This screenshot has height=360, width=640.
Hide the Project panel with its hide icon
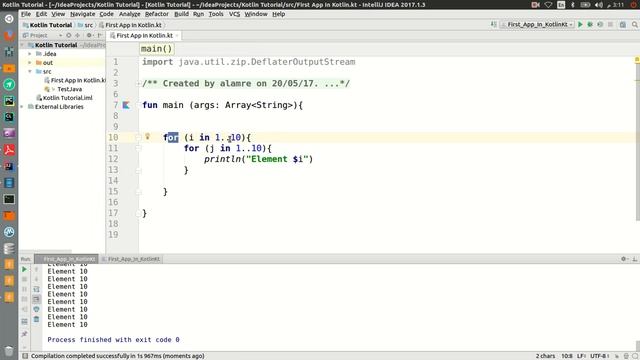[100, 36]
